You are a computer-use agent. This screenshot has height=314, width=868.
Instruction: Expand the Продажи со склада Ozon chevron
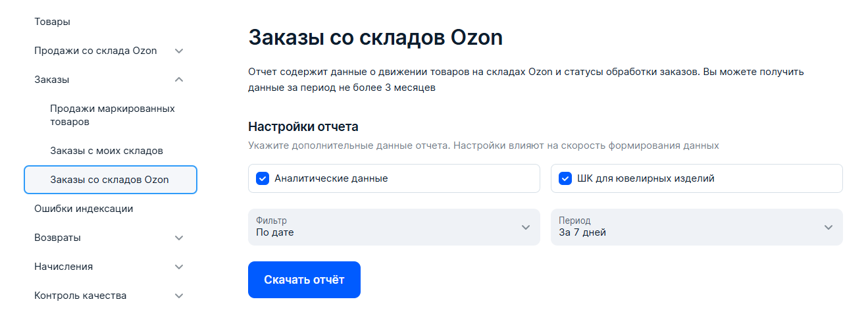point(179,51)
